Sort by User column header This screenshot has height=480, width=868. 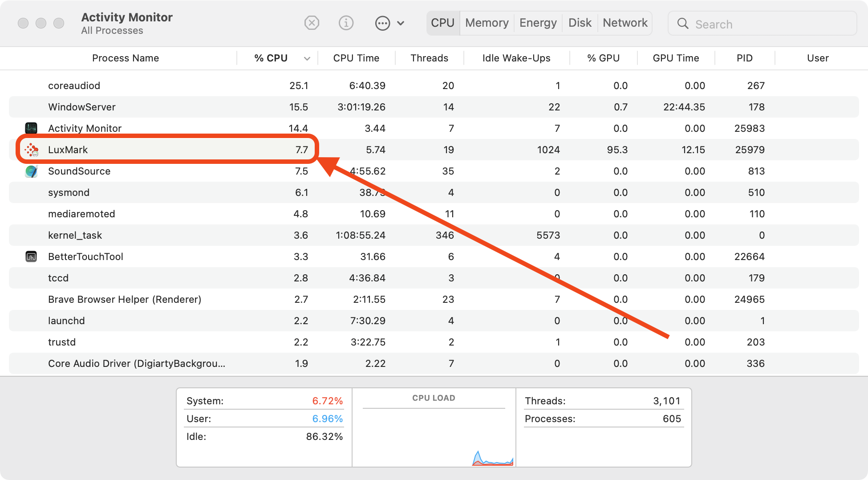coord(818,58)
